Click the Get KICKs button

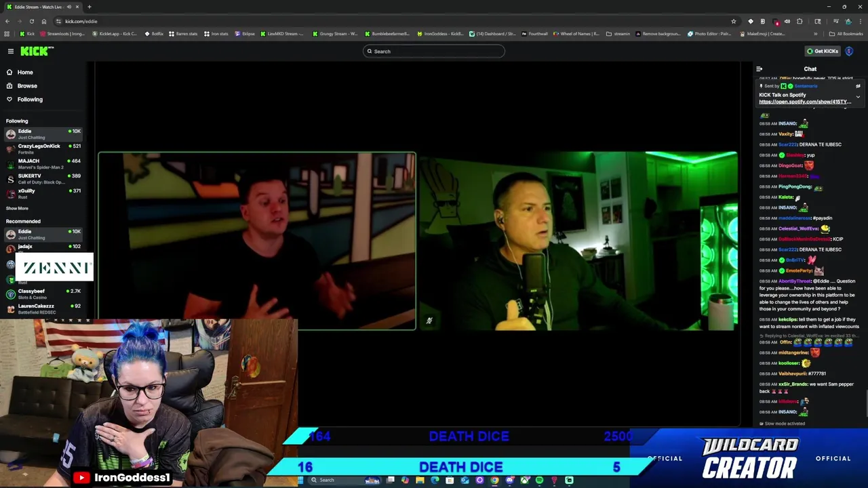click(823, 51)
